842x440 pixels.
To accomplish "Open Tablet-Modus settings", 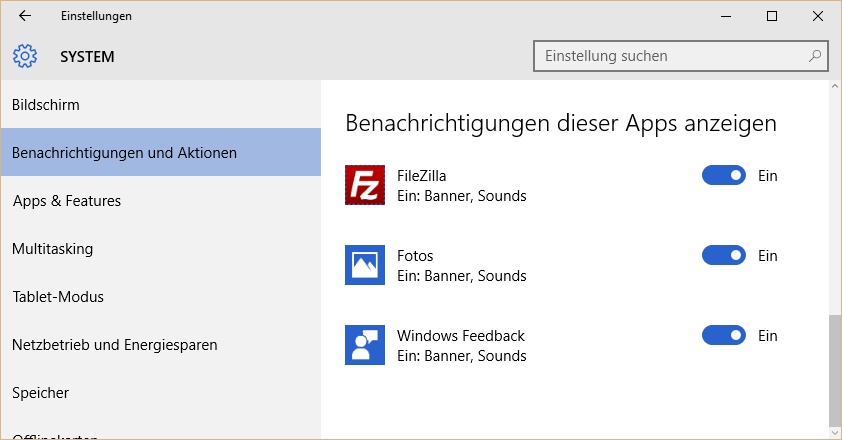I will pyautogui.click(x=58, y=297).
